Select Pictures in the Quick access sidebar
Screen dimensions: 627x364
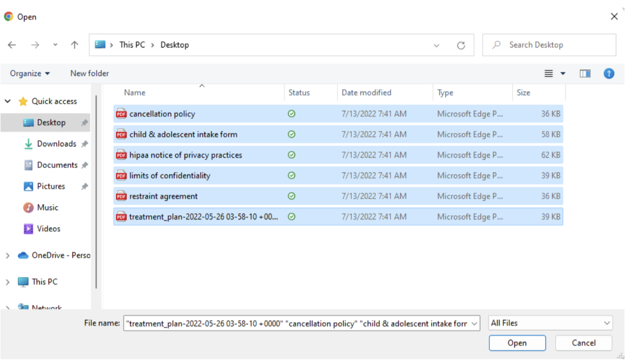51,186
